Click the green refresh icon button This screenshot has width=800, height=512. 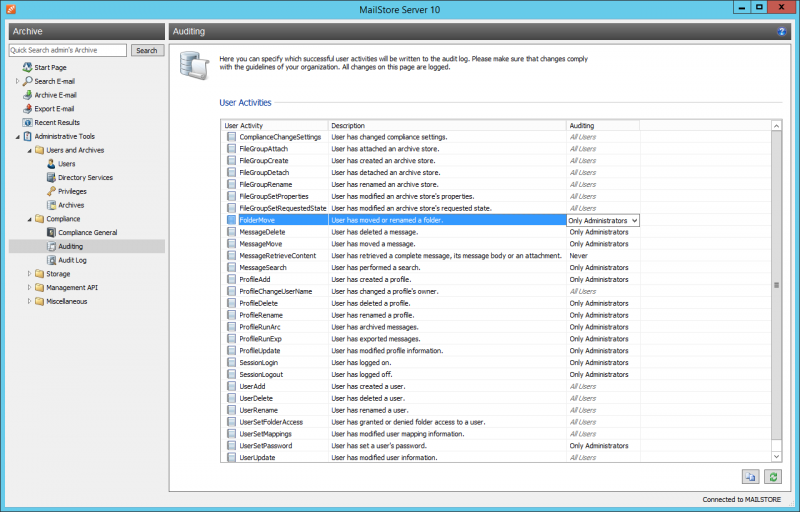pos(773,477)
